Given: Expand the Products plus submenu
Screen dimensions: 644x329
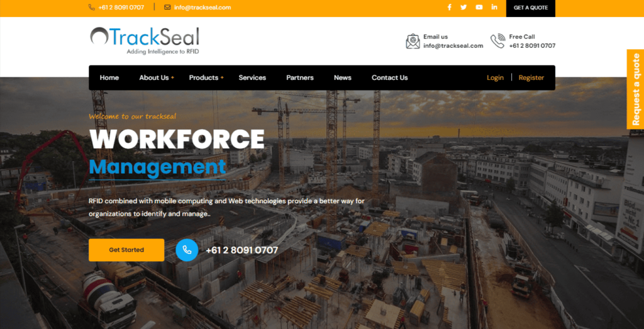Looking at the screenshot, I should 222,77.
